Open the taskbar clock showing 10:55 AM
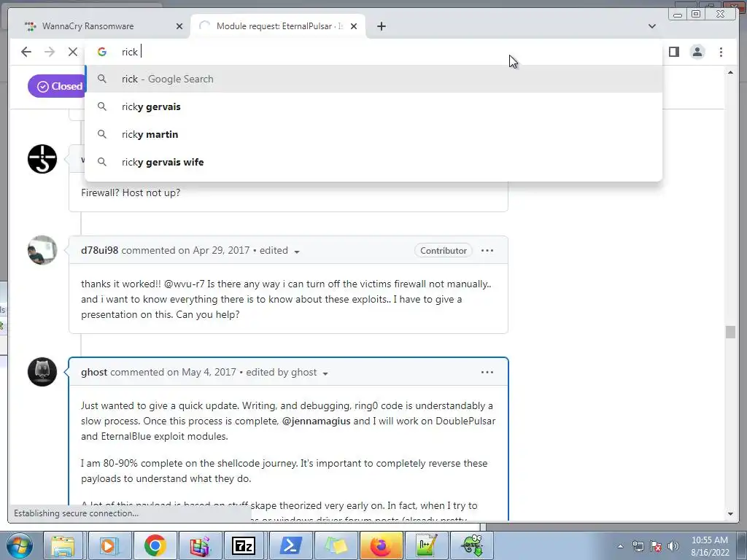The height and width of the screenshot is (560, 747). [709, 546]
